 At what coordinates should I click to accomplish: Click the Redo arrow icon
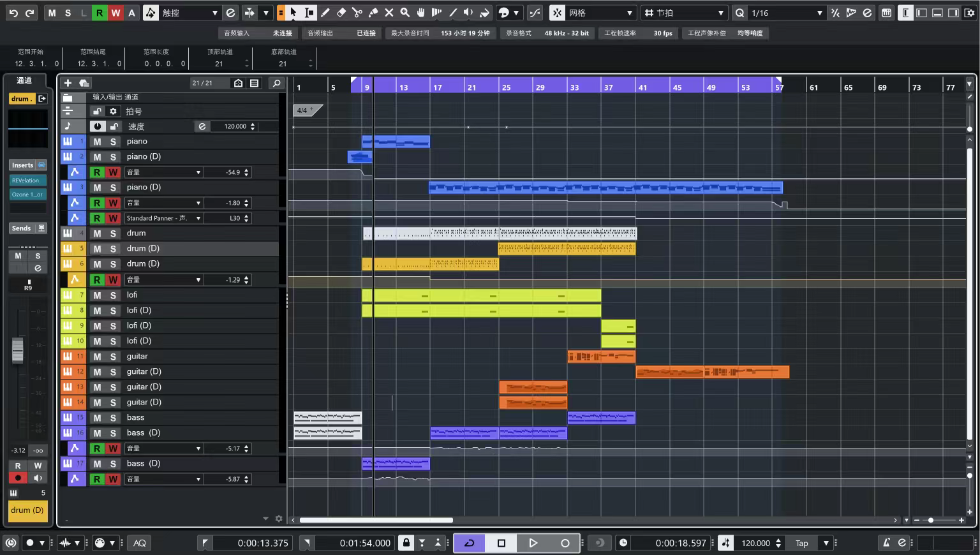pyautogui.click(x=29, y=13)
